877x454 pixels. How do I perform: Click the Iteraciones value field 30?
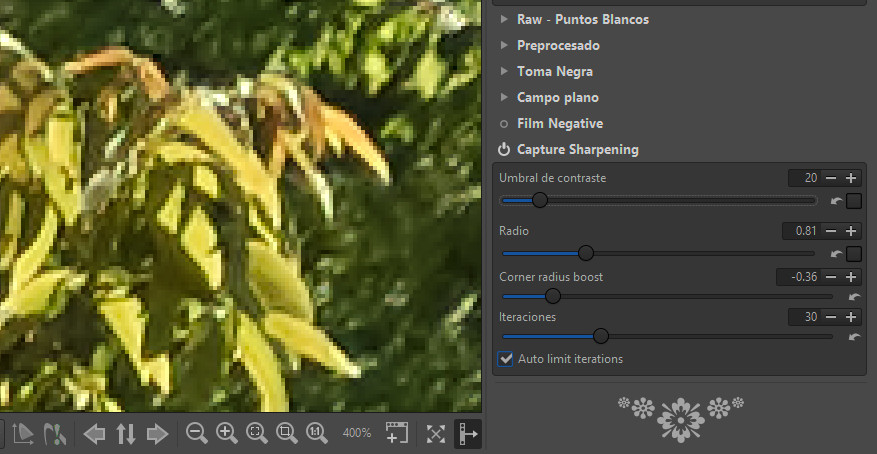tap(805, 317)
